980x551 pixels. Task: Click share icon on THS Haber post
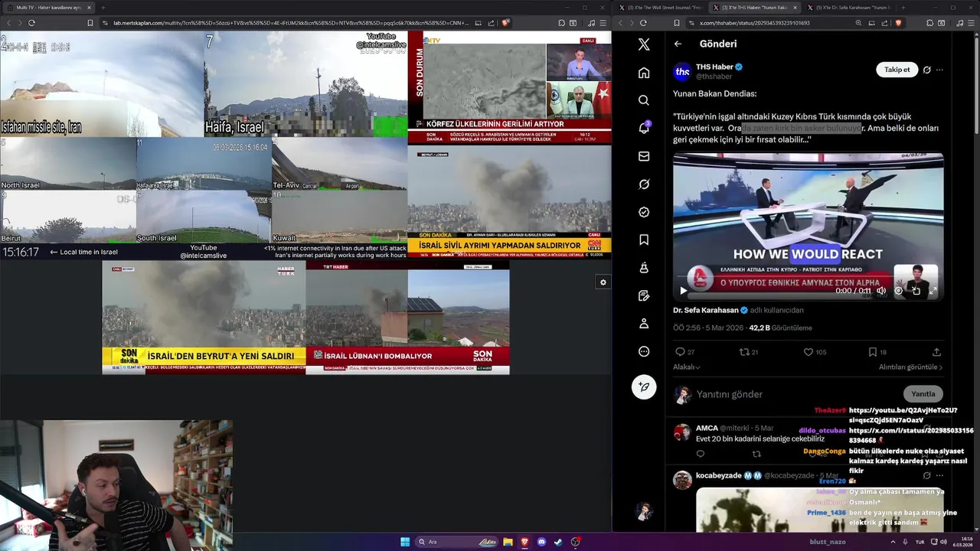pyautogui.click(x=936, y=352)
